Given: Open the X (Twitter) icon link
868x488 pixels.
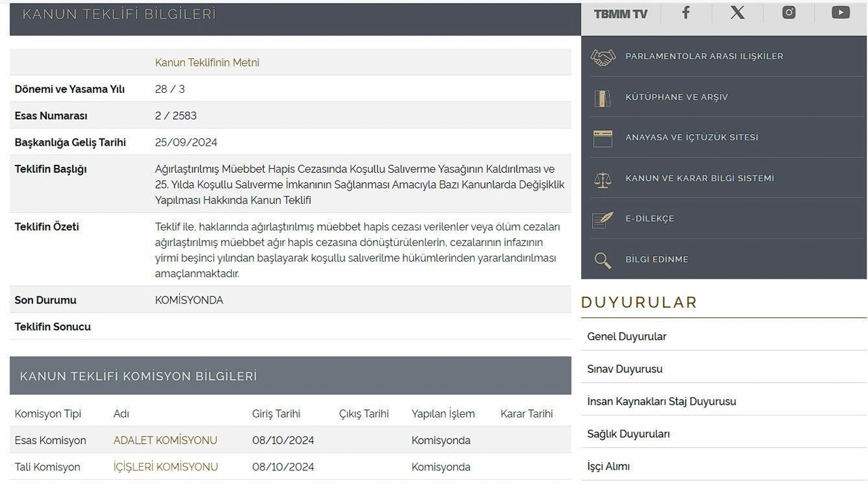Looking at the screenshot, I should pyautogui.click(x=737, y=13).
